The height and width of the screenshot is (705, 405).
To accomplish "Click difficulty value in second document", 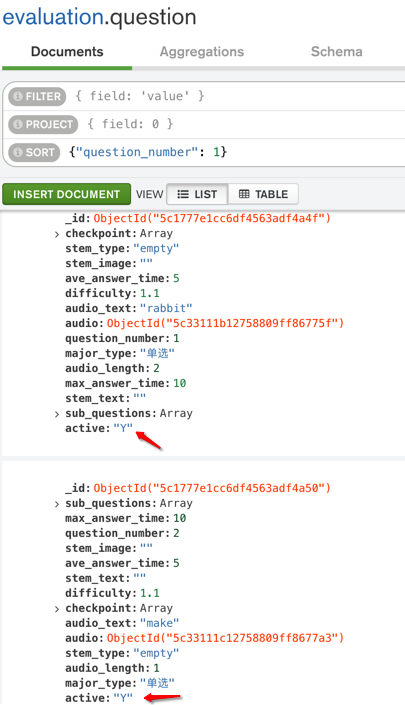I will pyautogui.click(x=150, y=593).
